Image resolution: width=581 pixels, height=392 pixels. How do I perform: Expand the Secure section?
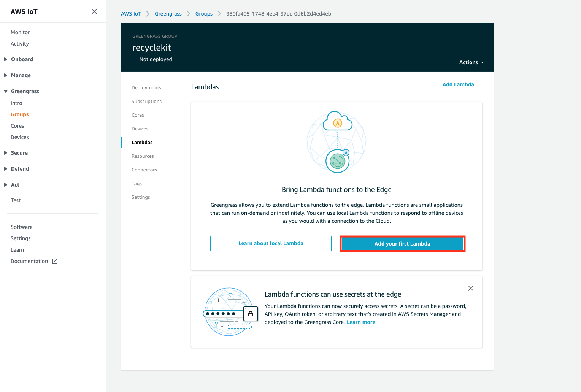click(6, 153)
